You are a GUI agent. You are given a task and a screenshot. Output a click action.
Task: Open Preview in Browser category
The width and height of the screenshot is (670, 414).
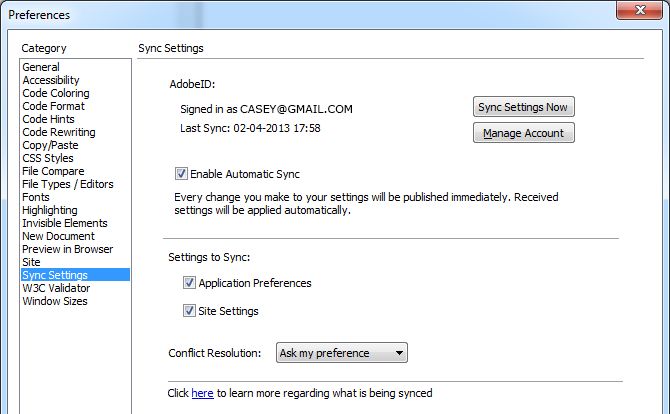(68, 249)
